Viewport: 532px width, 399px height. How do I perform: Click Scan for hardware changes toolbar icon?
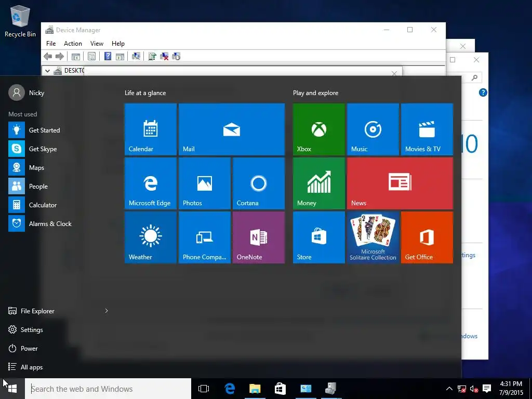pyautogui.click(x=136, y=56)
